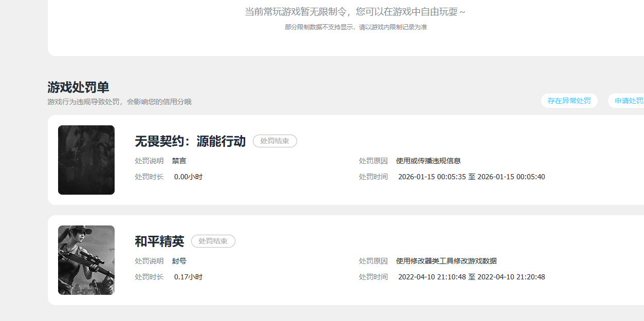Click the 封号 penalty description value
Screen dimensions: 644x321
[x=179, y=261]
